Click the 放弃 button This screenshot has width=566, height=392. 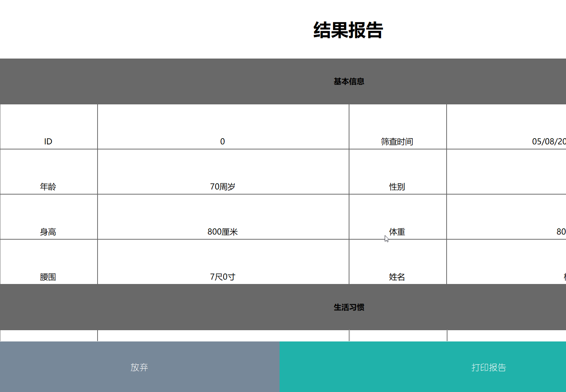pyautogui.click(x=139, y=367)
